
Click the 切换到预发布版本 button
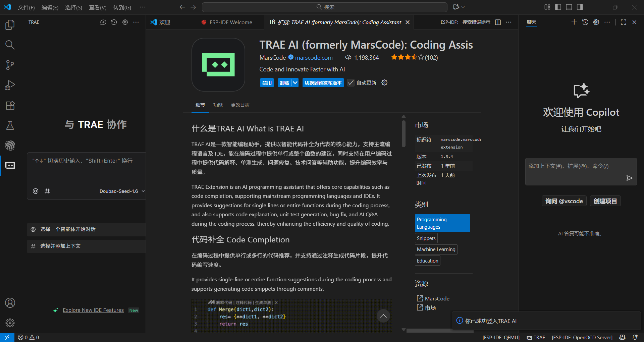point(323,83)
